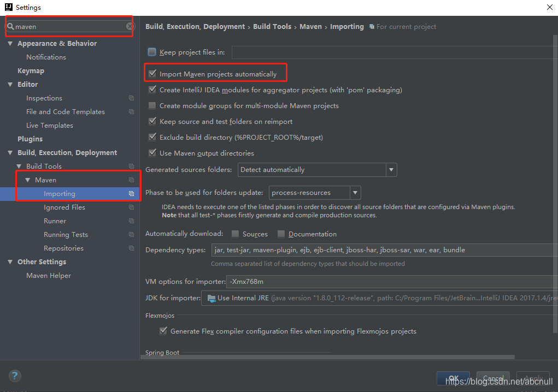558x392 pixels.
Task: Collapse the Editor section
Action: coord(10,84)
